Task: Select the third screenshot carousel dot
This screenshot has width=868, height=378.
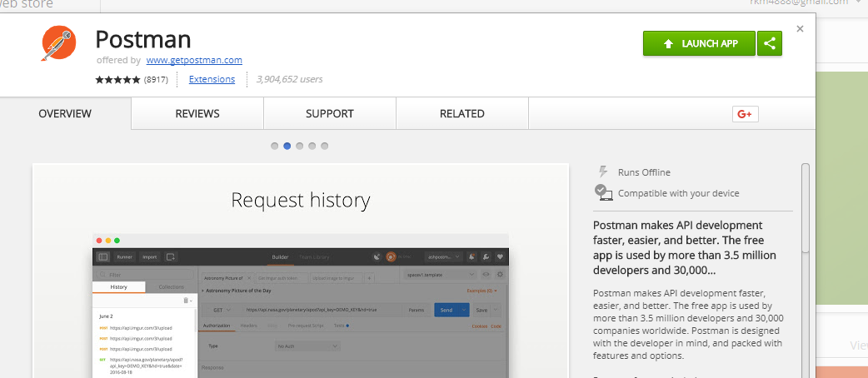Action: coord(300,146)
